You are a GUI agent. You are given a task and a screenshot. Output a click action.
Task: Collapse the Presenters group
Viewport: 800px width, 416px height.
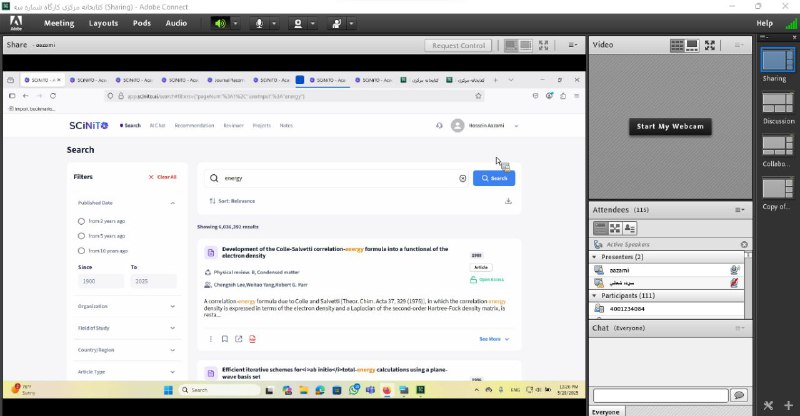click(594, 257)
